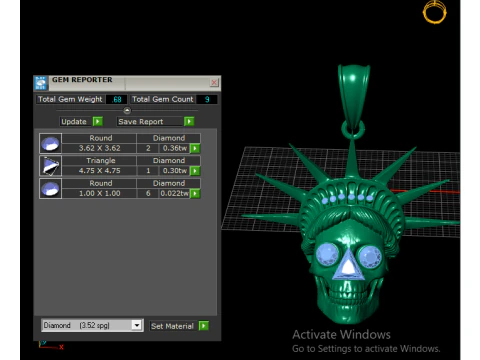Viewport: 480px width, 360px height.
Task: Select the Round 1.00 X 1.00 gem thumbnail
Action: point(50,189)
